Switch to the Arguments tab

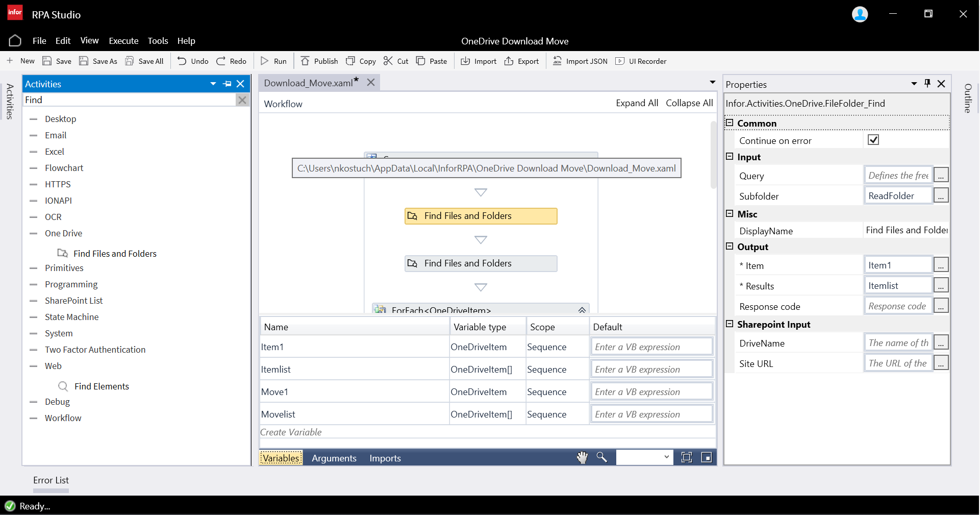334,458
